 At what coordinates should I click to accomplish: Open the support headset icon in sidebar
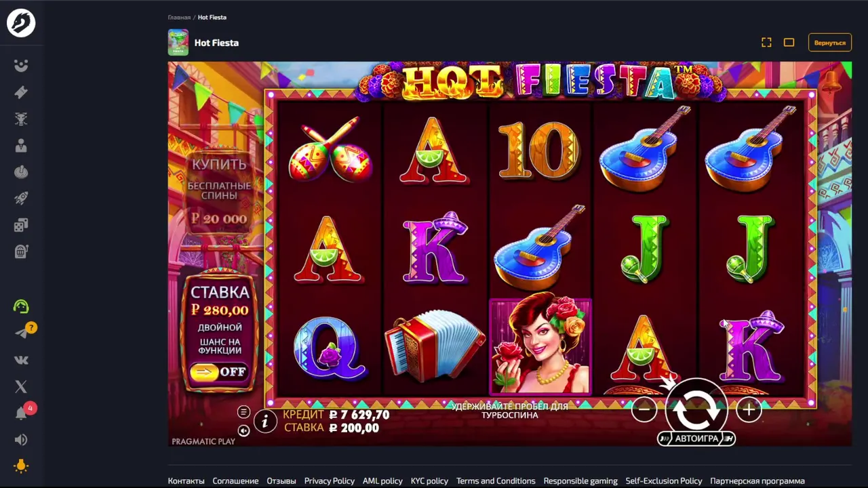(x=21, y=306)
